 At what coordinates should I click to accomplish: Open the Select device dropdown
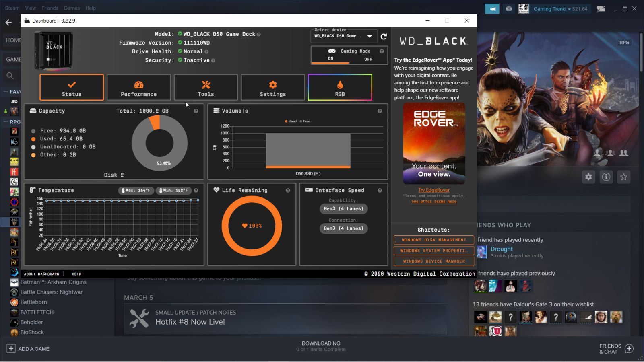[344, 36]
